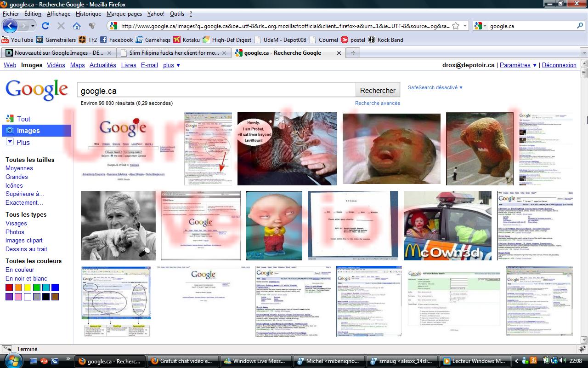Open the Gametrailers bookmark

[x=56, y=40]
